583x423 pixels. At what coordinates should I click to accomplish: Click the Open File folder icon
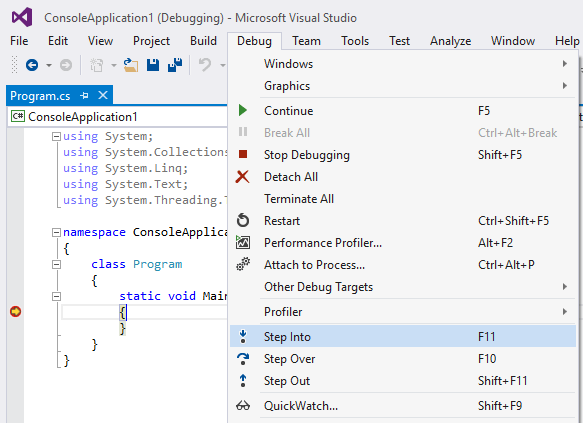coord(131,65)
